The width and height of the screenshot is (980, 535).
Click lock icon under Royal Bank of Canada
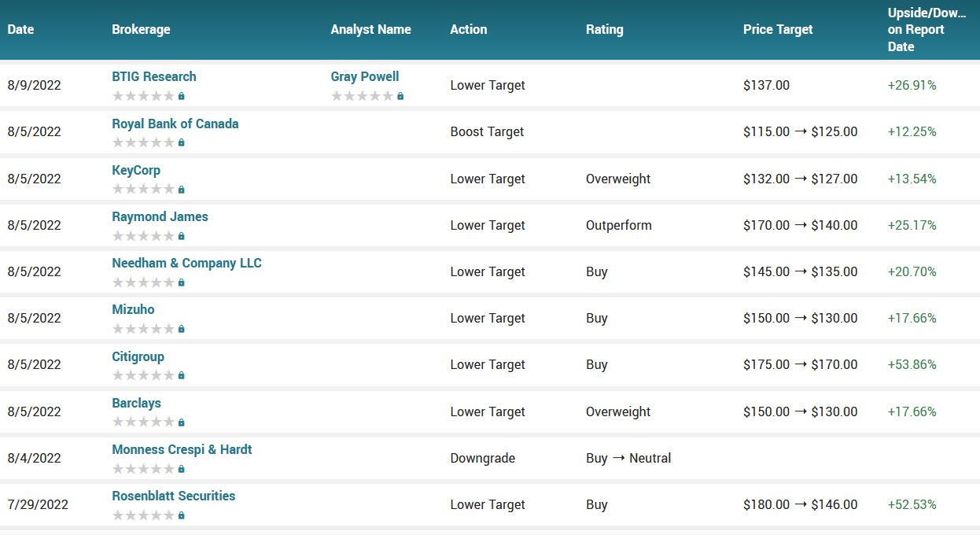click(x=182, y=142)
